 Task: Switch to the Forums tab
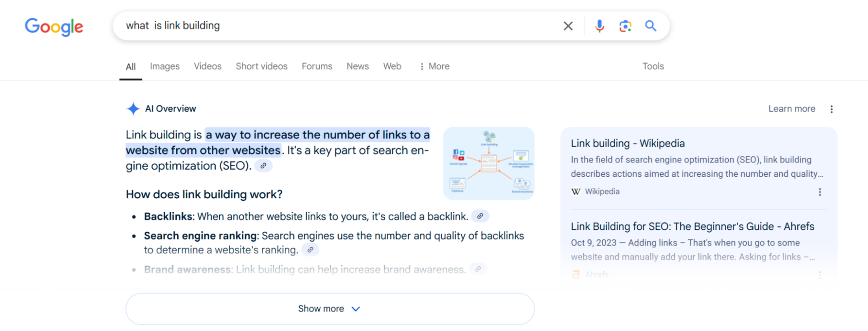[x=317, y=66]
